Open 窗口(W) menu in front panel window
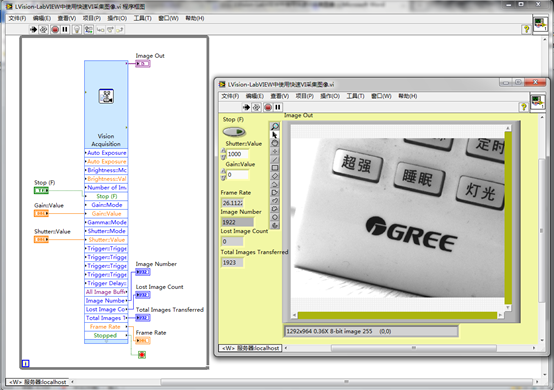The height and width of the screenshot is (390, 554). tap(381, 96)
